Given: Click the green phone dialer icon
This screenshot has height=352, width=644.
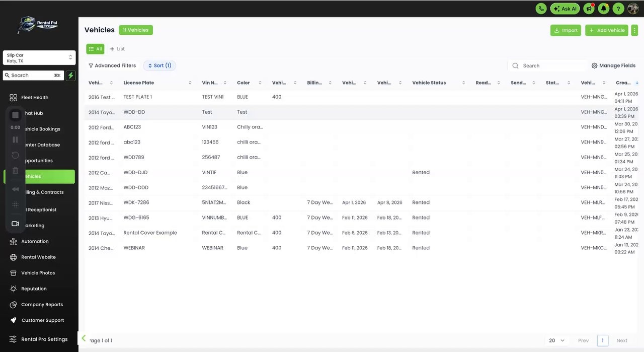Looking at the screenshot, I should pyautogui.click(x=541, y=9).
